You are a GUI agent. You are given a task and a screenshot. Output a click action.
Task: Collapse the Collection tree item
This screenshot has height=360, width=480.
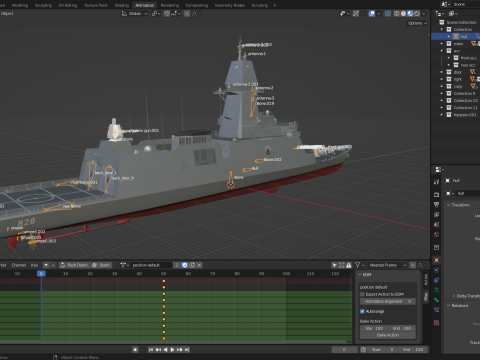(442, 29)
